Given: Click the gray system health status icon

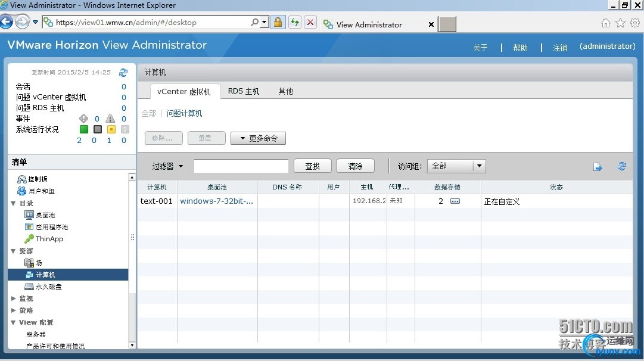Looking at the screenshot, I should [x=97, y=129].
